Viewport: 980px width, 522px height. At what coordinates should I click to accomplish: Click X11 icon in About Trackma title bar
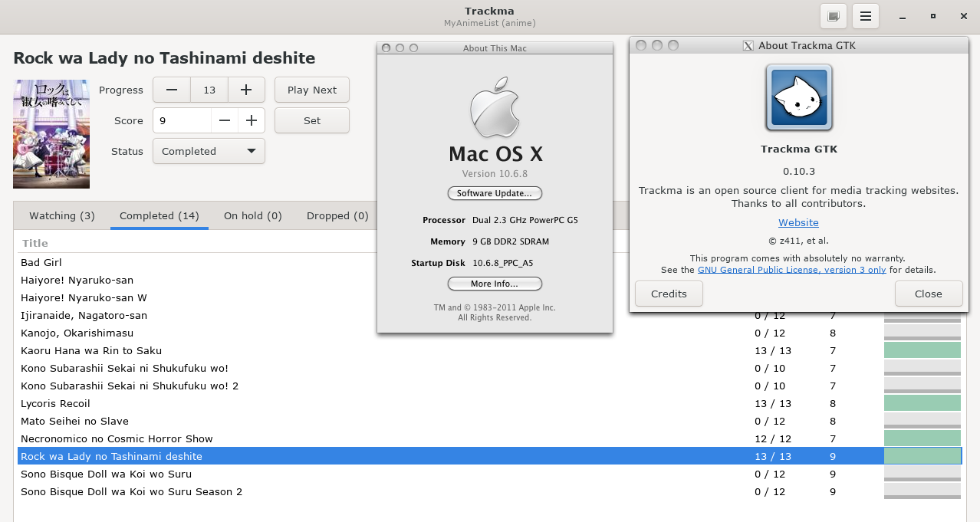click(x=748, y=45)
